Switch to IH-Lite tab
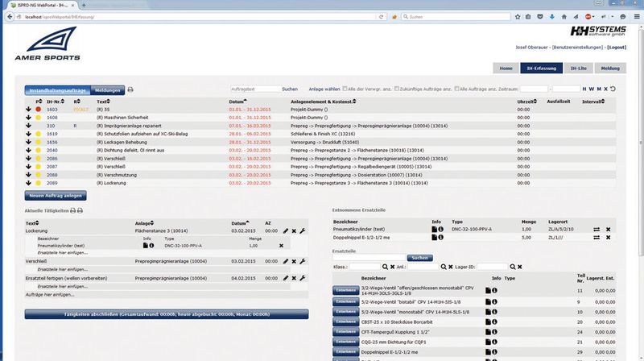This screenshot has height=361, width=644. [578, 68]
